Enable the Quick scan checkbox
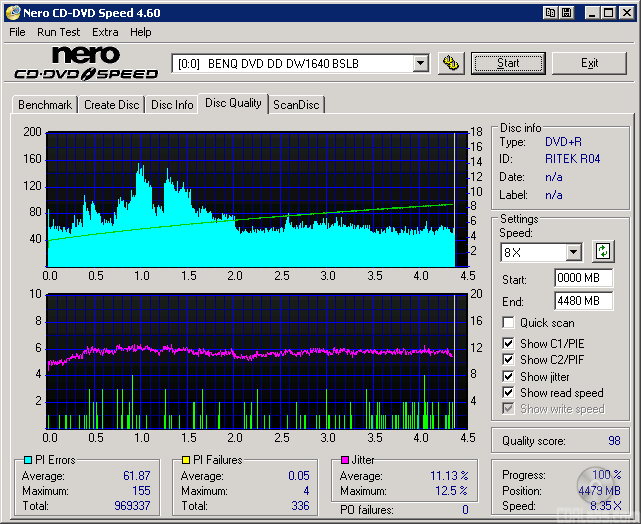The width and height of the screenshot is (641, 524). (509, 323)
